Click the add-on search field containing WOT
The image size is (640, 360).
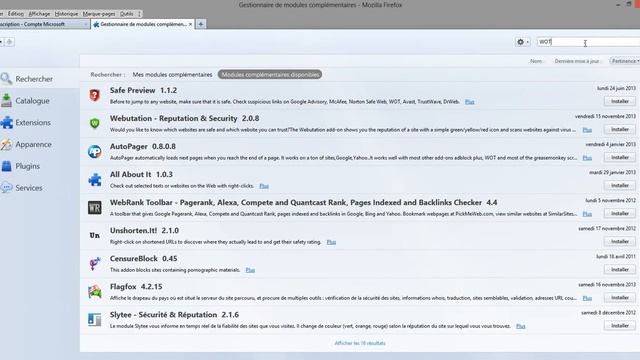pyautogui.click(x=588, y=42)
